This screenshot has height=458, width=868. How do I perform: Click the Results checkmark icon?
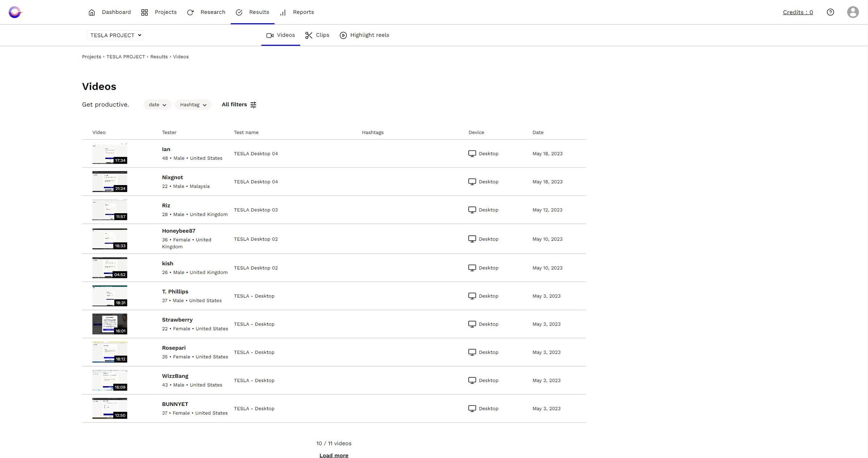[239, 12]
